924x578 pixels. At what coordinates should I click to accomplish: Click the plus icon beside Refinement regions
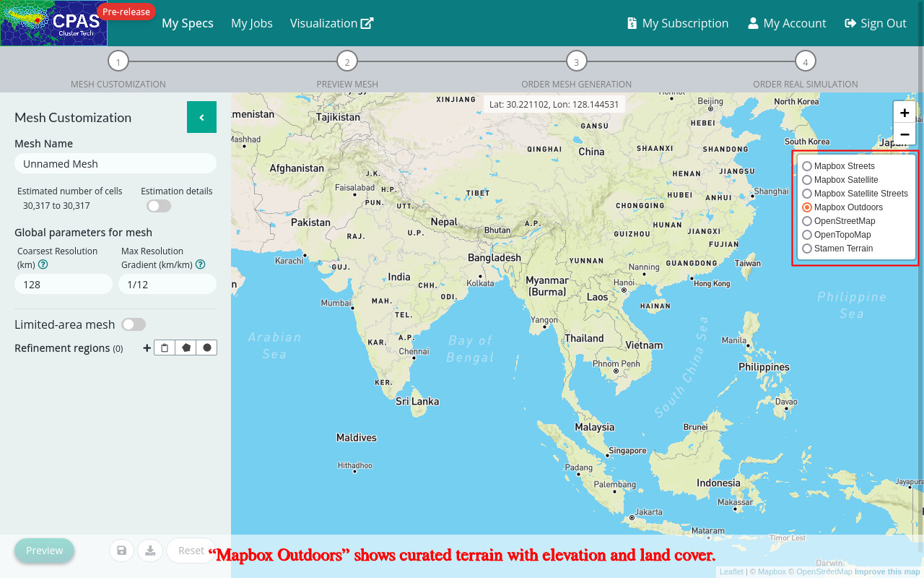tap(147, 348)
